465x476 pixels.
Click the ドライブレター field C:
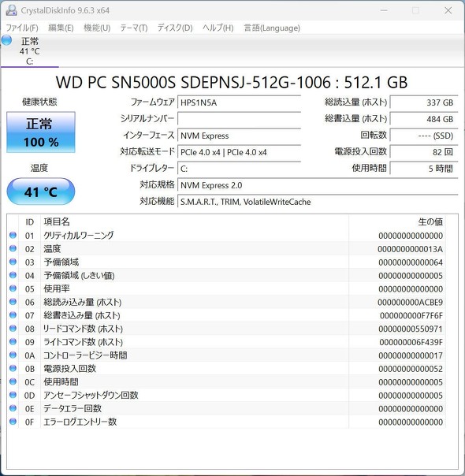(x=239, y=169)
